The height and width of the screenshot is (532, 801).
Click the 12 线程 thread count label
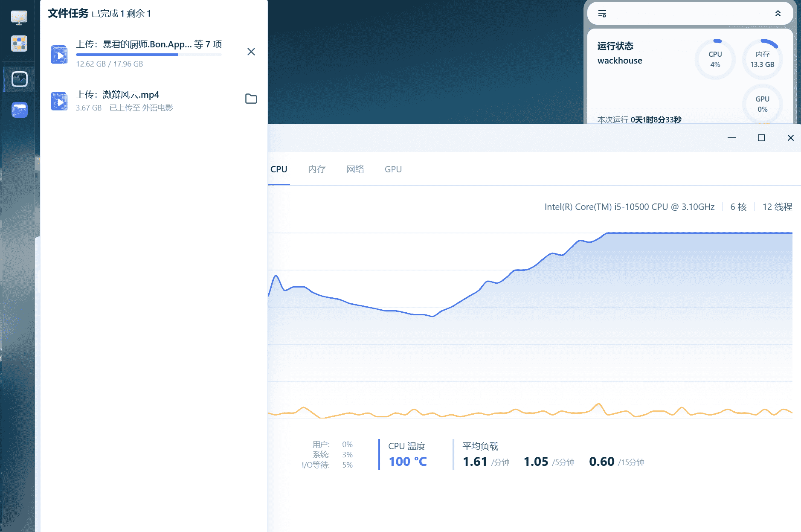(778, 207)
